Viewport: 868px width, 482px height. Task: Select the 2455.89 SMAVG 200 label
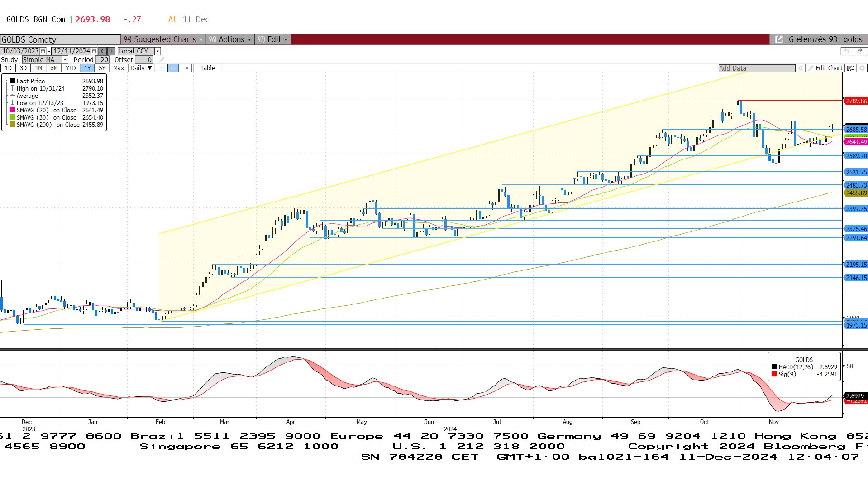coord(856,193)
